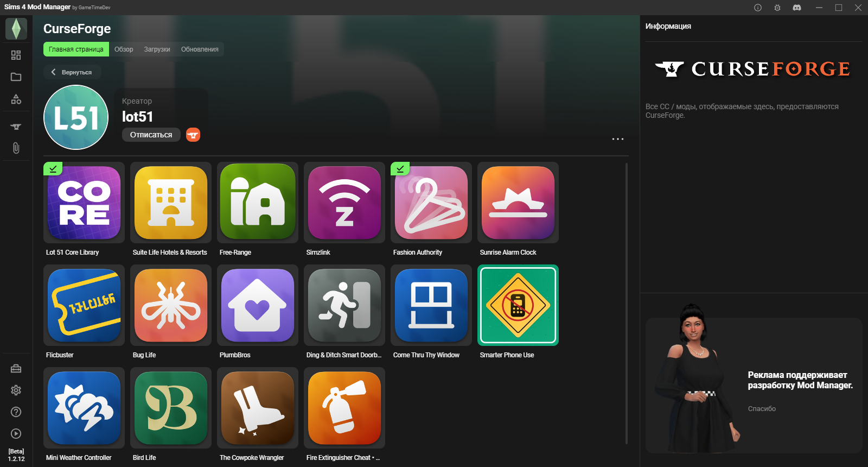Open the shapes categories sidebar icon
Screen dimensions: 868x467
point(16,99)
